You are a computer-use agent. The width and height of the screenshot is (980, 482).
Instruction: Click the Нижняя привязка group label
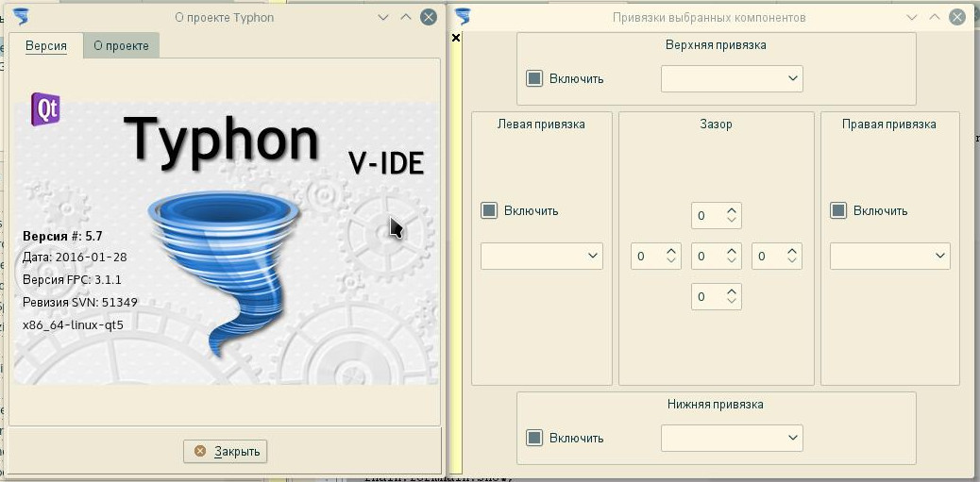tap(717, 404)
